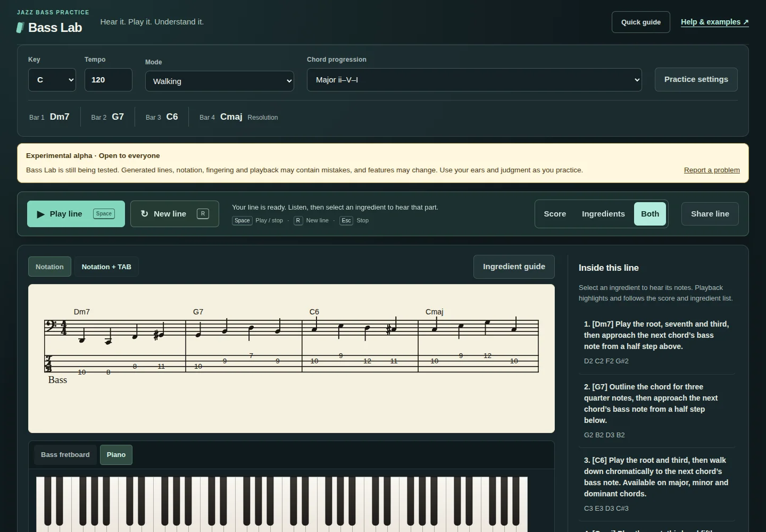Click the 'C3 E3 D3 C#3' notes text
This screenshot has width=766, height=532.
coord(606,509)
